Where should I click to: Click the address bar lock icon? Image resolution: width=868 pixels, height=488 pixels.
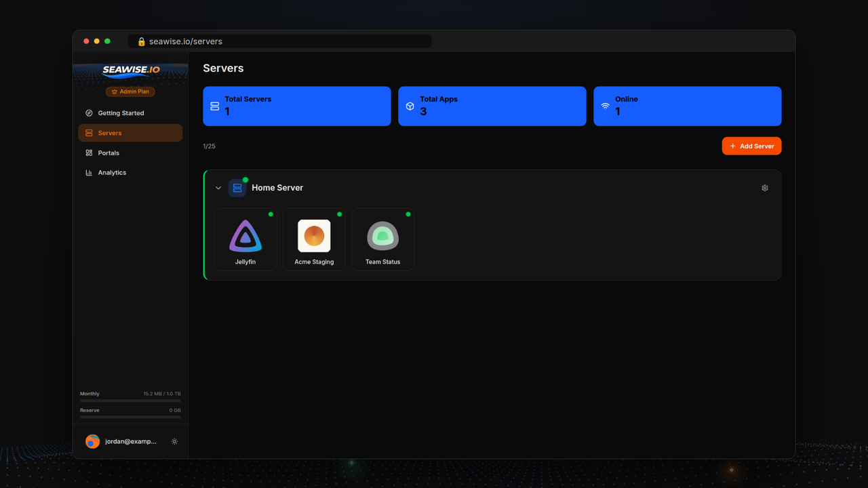(142, 41)
